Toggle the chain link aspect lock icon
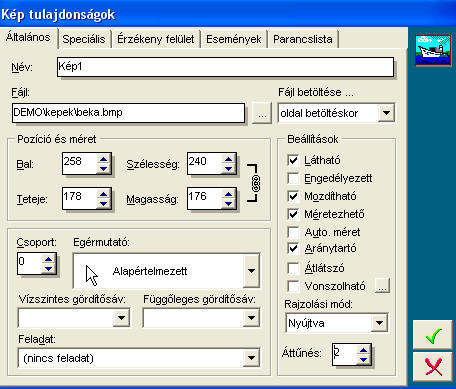The image size is (456, 389). (x=255, y=183)
